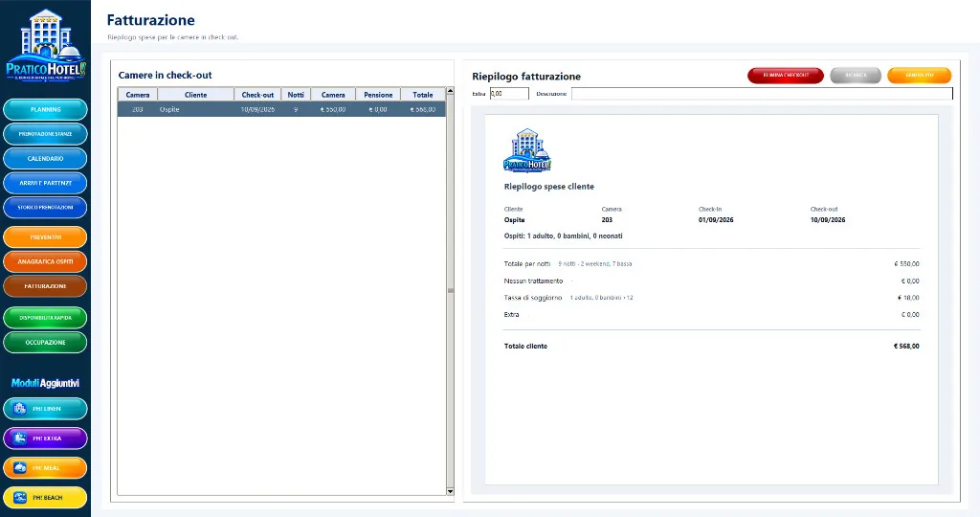
Task: Open Anagrafica Ospiti
Action: point(45,261)
